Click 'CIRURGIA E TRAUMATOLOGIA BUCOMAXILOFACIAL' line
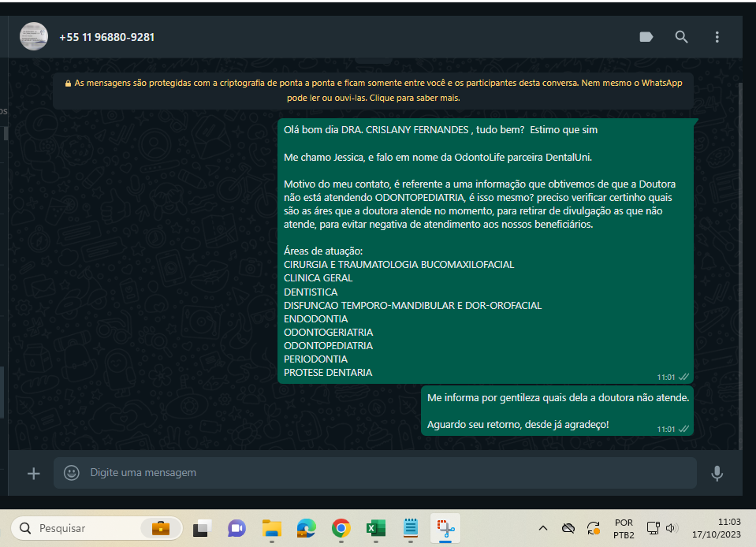The height and width of the screenshot is (547, 756). (x=399, y=265)
